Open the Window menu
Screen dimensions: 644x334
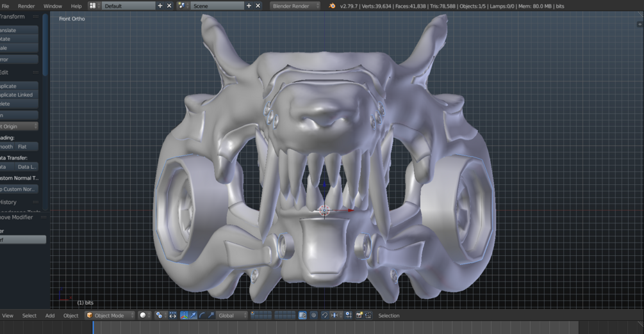[x=53, y=6]
